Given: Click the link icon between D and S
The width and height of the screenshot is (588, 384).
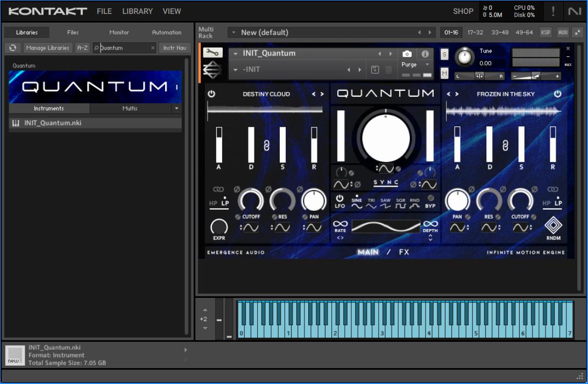Looking at the screenshot, I should point(266,145).
